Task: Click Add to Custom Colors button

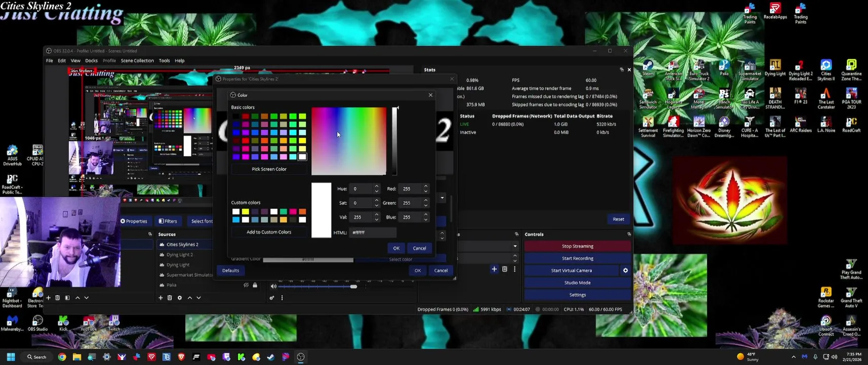Action: [x=269, y=232]
